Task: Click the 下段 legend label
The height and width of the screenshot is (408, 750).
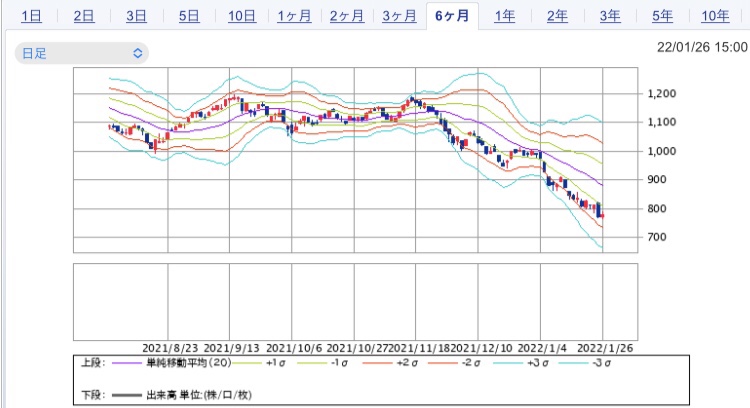Action: 93,395
